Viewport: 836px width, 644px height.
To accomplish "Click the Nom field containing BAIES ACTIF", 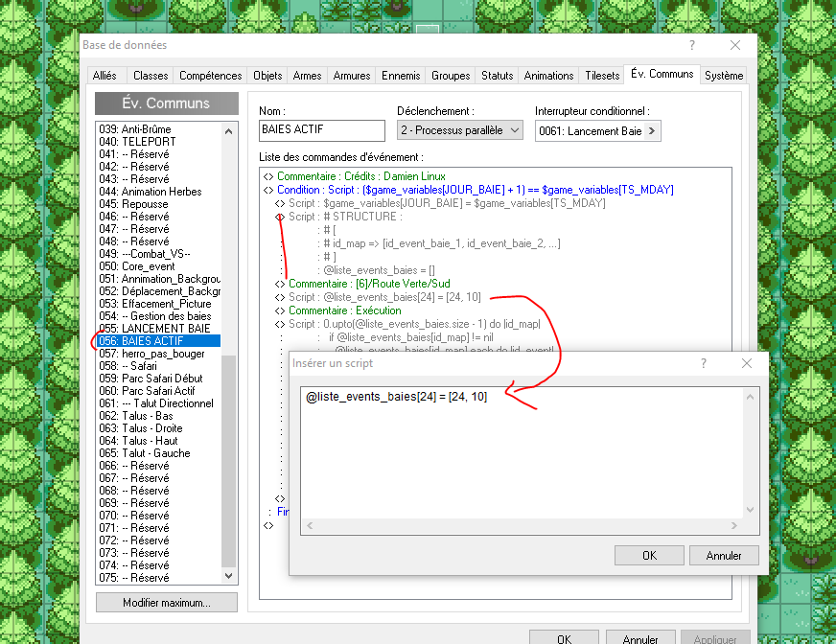I will [321, 130].
